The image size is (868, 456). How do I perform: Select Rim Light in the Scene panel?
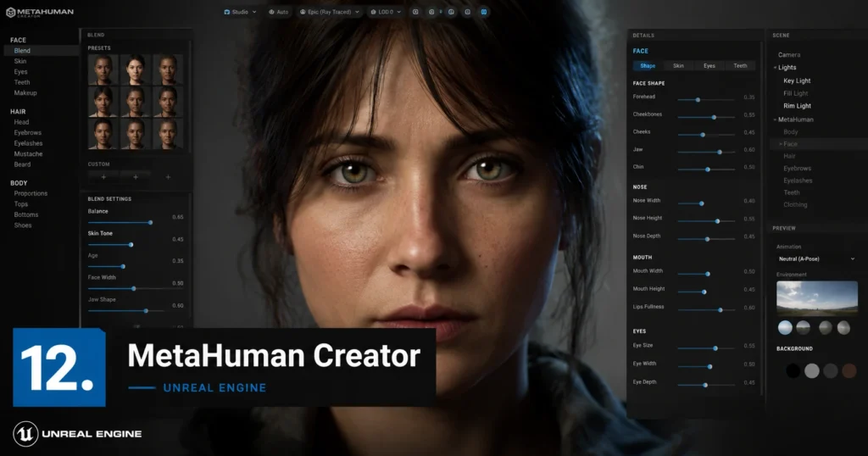pyautogui.click(x=797, y=106)
